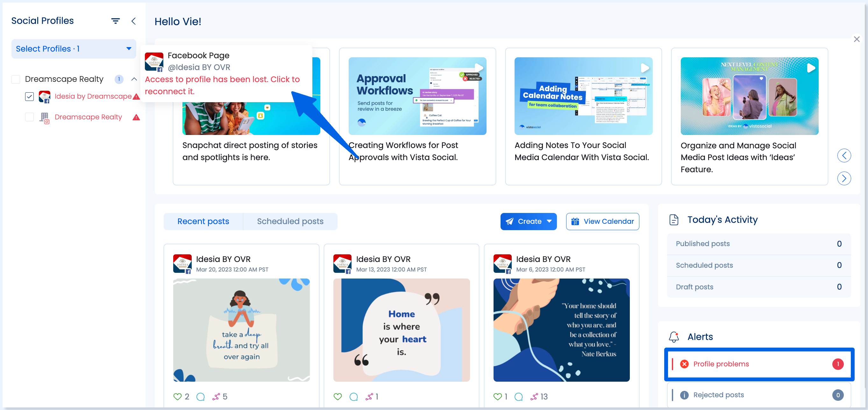Tick the Dreamscape Realty group checkbox
Screen dimensions: 868x410
click(16, 79)
